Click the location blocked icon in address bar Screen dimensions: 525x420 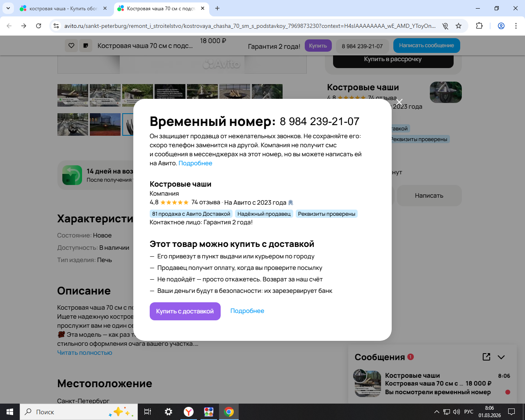pyautogui.click(x=445, y=26)
